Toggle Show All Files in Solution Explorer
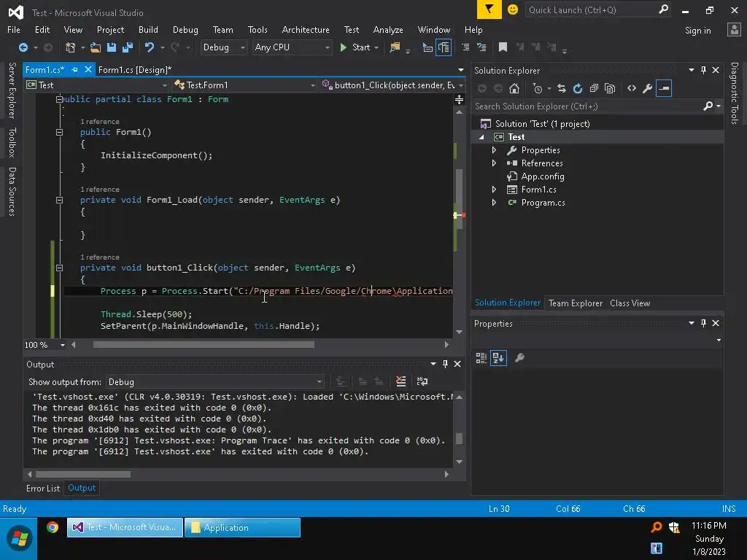 point(610,88)
